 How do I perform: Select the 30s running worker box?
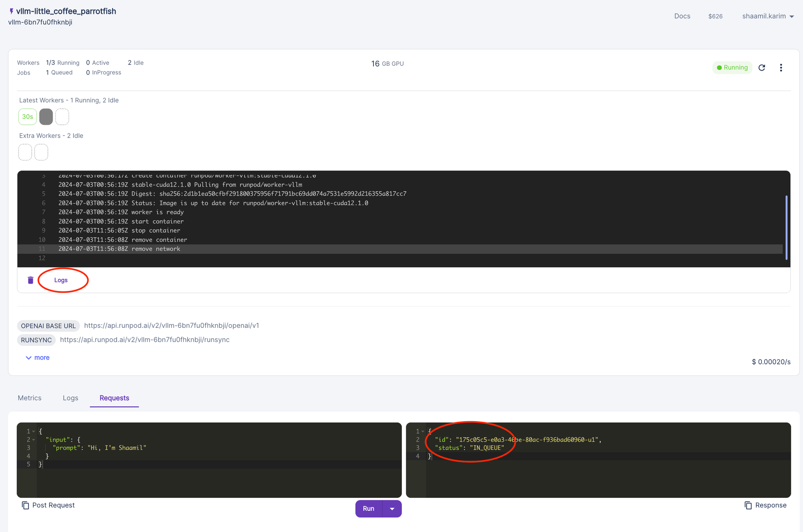coord(27,117)
